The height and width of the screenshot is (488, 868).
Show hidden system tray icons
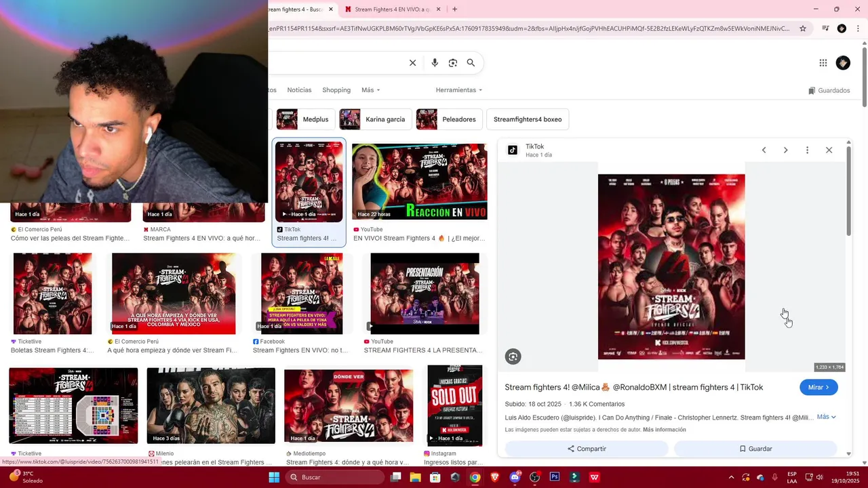tap(731, 477)
